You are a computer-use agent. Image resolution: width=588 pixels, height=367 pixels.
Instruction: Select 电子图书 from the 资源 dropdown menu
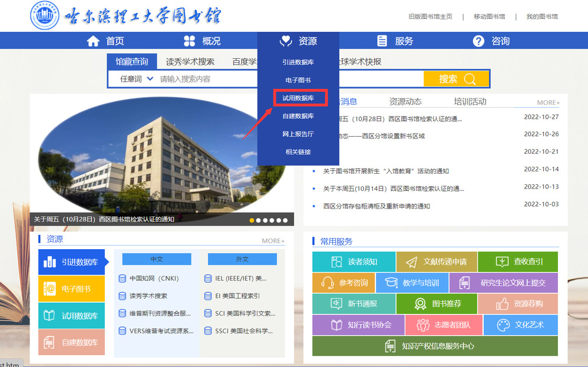point(298,80)
